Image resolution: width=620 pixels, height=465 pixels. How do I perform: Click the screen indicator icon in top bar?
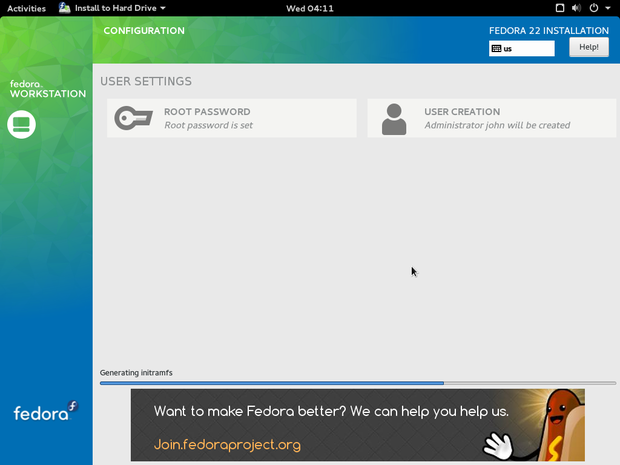pyautogui.click(x=560, y=8)
